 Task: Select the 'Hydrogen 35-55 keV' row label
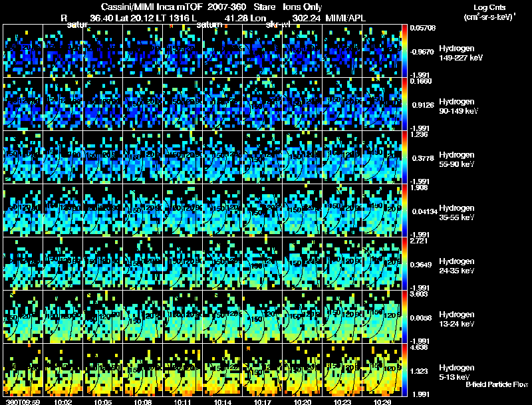coord(457,213)
